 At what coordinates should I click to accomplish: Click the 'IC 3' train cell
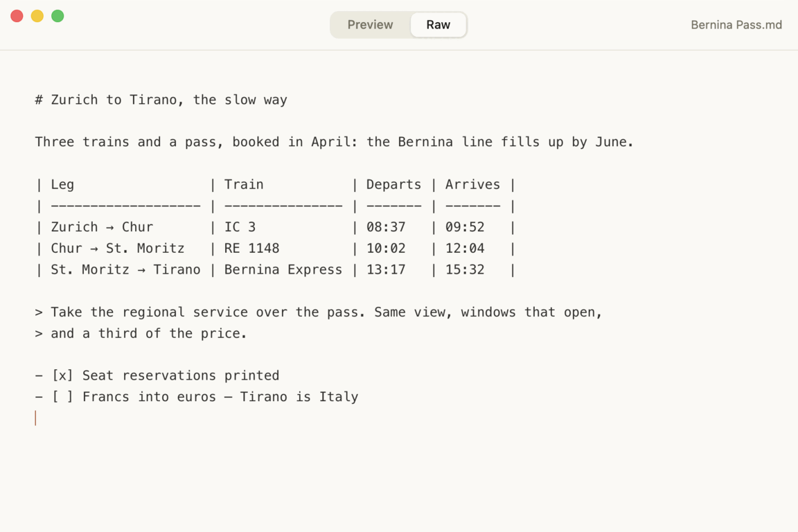tap(240, 227)
